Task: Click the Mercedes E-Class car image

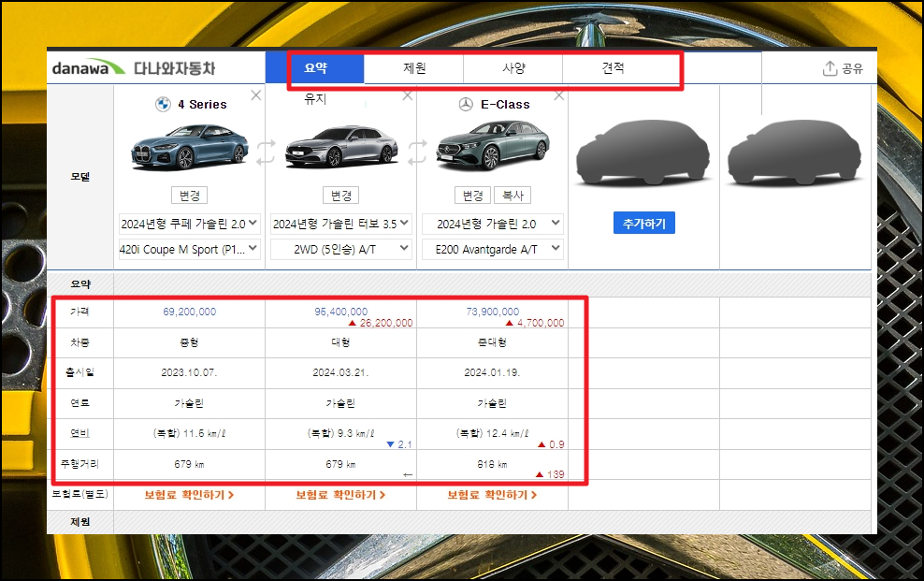Action: pos(493,146)
